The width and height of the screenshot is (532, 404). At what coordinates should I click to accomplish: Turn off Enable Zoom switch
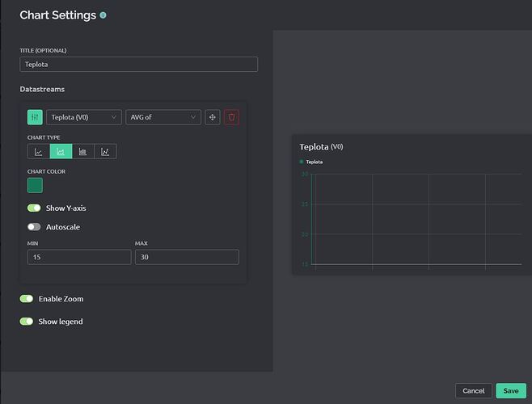[x=27, y=299]
